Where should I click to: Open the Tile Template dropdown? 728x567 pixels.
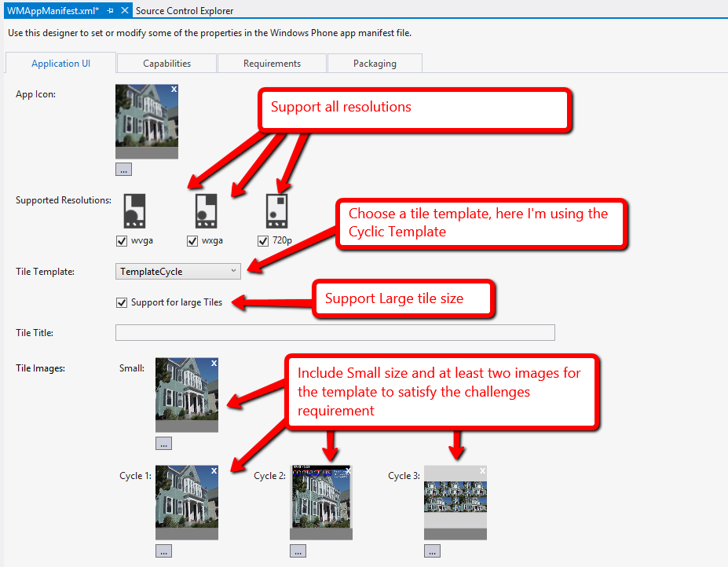[178, 271]
